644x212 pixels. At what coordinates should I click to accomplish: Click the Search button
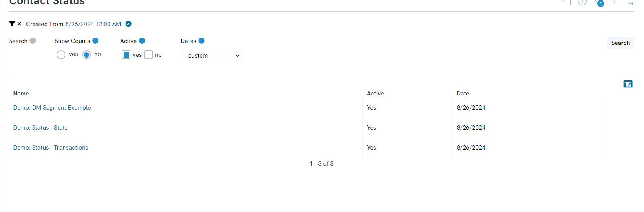pyautogui.click(x=620, y=43)
